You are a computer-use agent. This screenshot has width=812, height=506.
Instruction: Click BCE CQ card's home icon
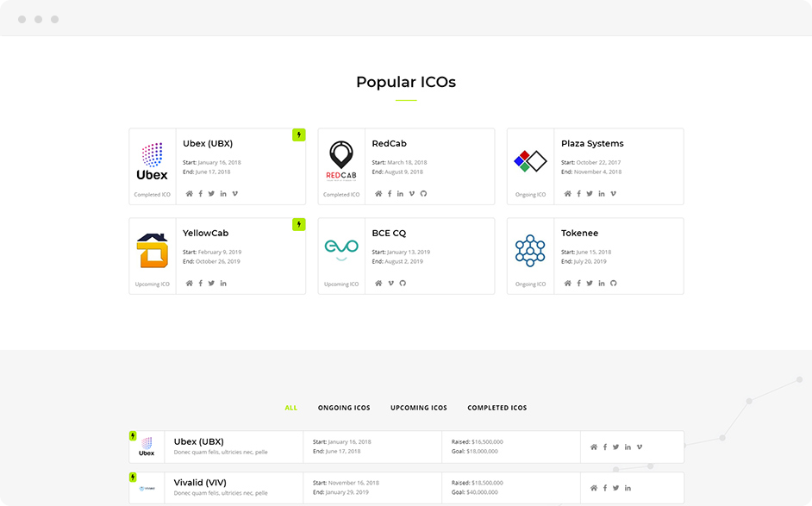coord(378,284)
